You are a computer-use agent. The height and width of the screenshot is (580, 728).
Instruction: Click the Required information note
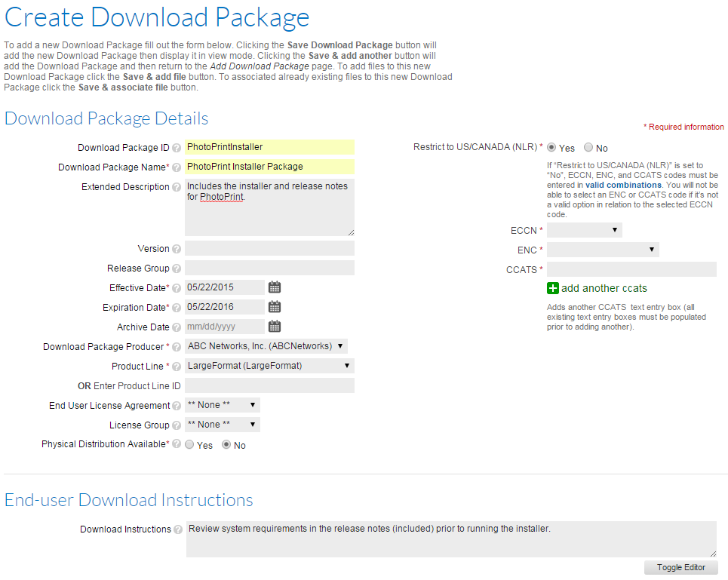coord(683,127)
